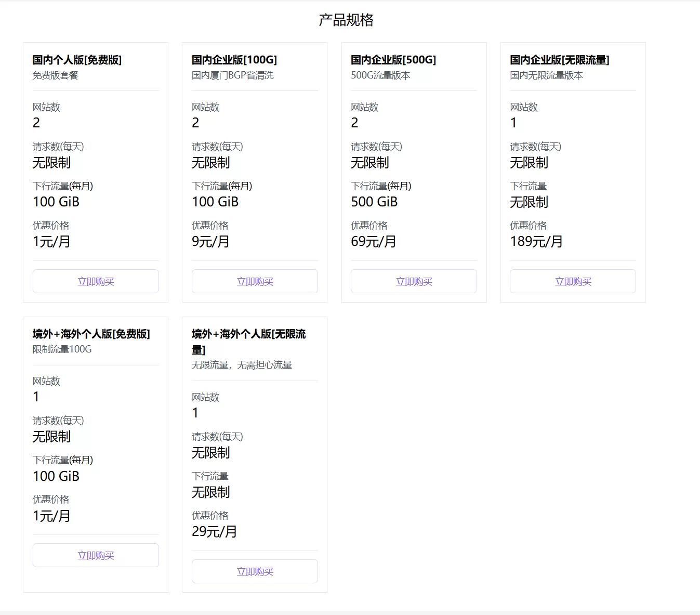Select the 国内厦门BGP省清洗 description

tap(233, 75)
